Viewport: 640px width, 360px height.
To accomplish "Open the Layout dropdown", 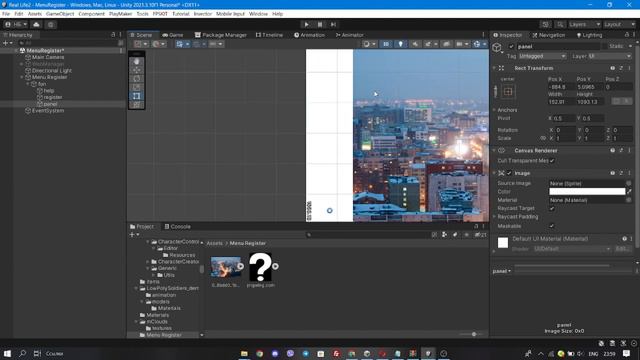I will tap(619, 24).
